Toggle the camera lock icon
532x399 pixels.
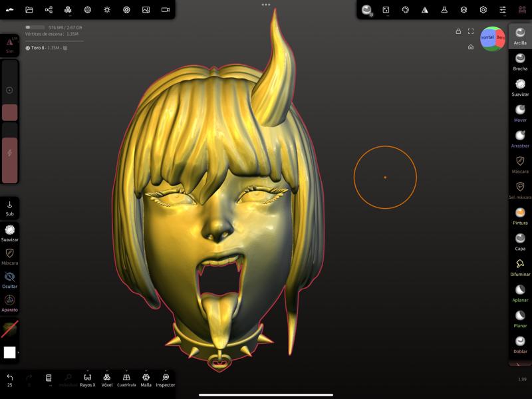(x=458, y=31)
